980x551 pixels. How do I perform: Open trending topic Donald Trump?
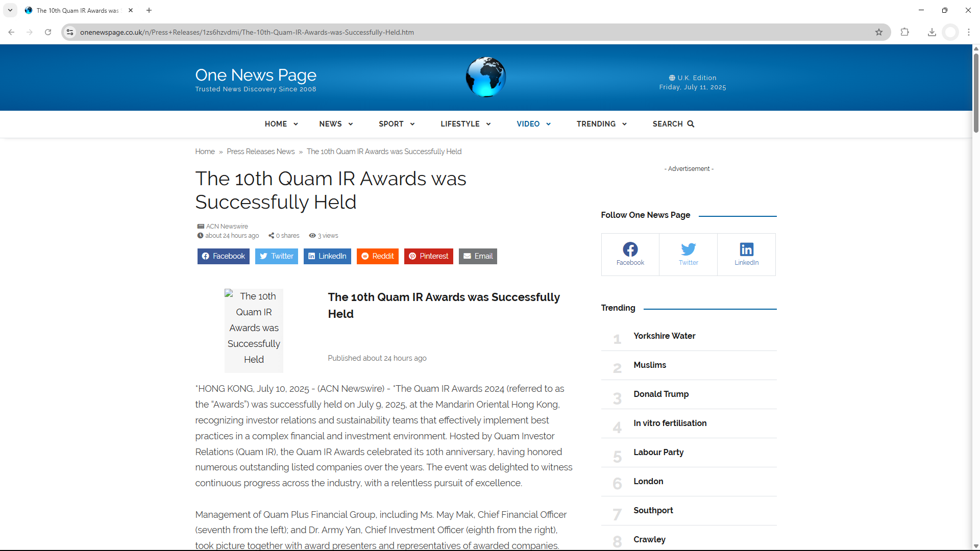[661, 394]
